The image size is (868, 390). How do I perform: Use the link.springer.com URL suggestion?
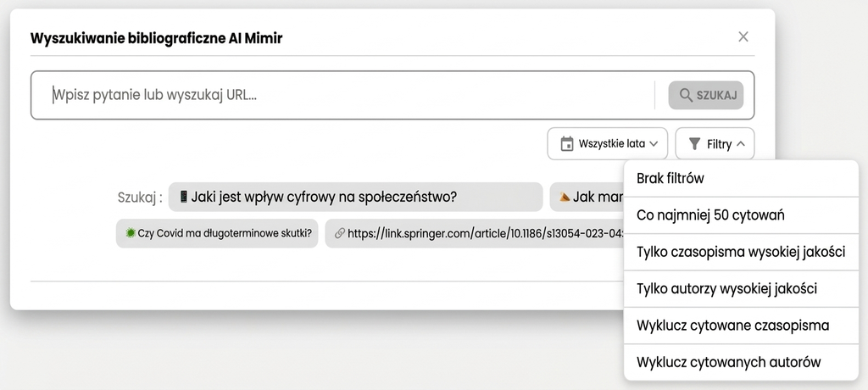(x=475, y=233)
